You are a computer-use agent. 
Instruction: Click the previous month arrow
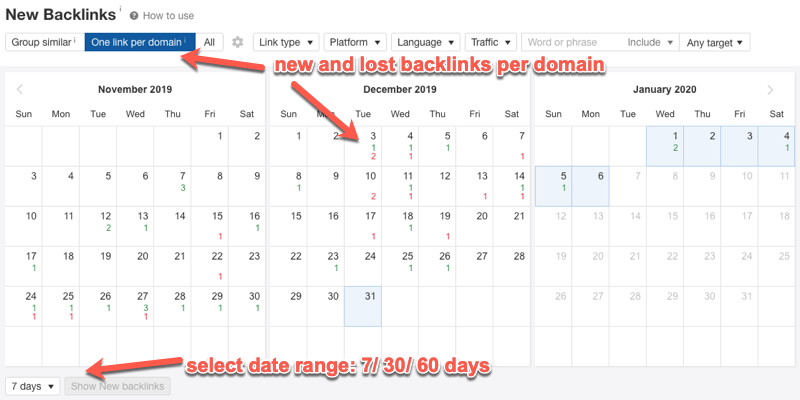[19, 90]
